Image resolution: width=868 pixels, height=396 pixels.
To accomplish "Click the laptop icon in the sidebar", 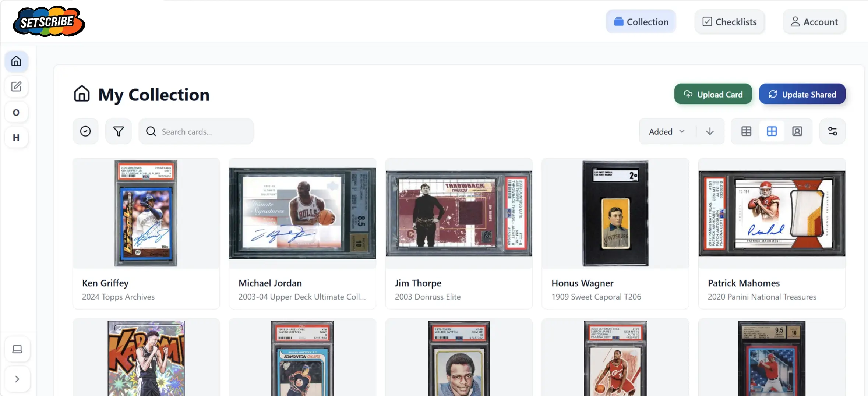I will (17, 349).
